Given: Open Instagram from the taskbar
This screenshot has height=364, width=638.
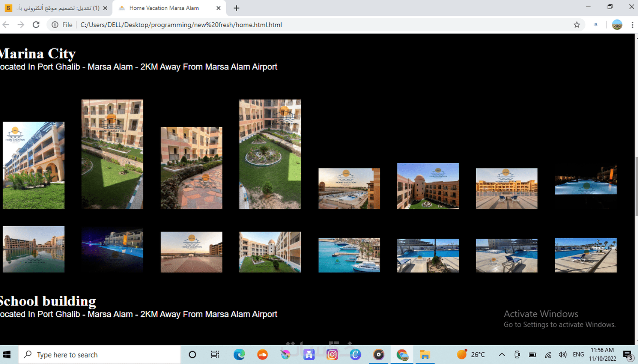Looking at the screenshot, I should pos(332,354).
